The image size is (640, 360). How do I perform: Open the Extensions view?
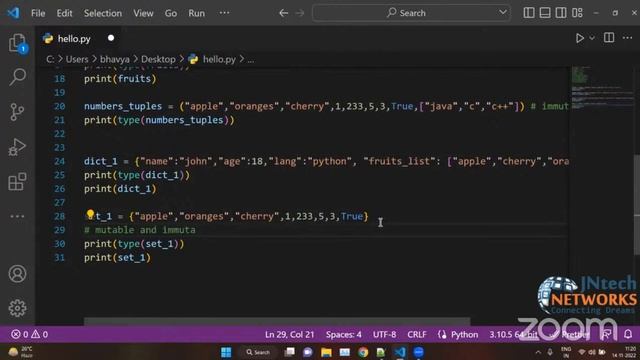click(17, 182)
